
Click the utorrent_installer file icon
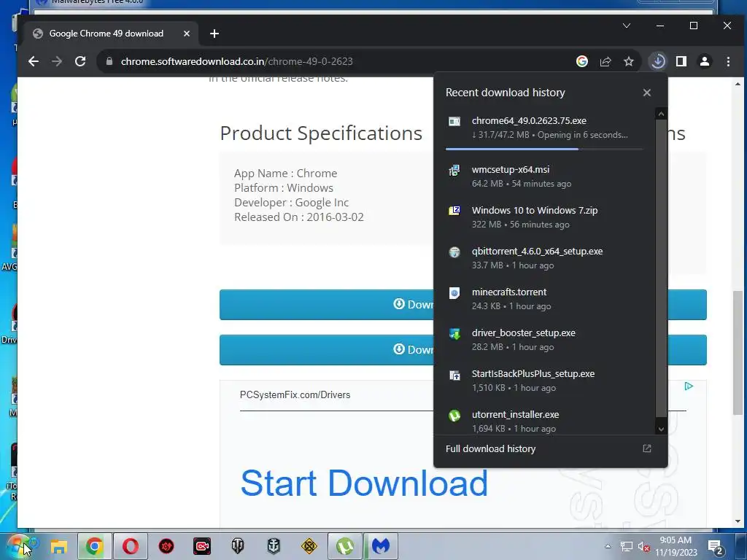(454, 416)
